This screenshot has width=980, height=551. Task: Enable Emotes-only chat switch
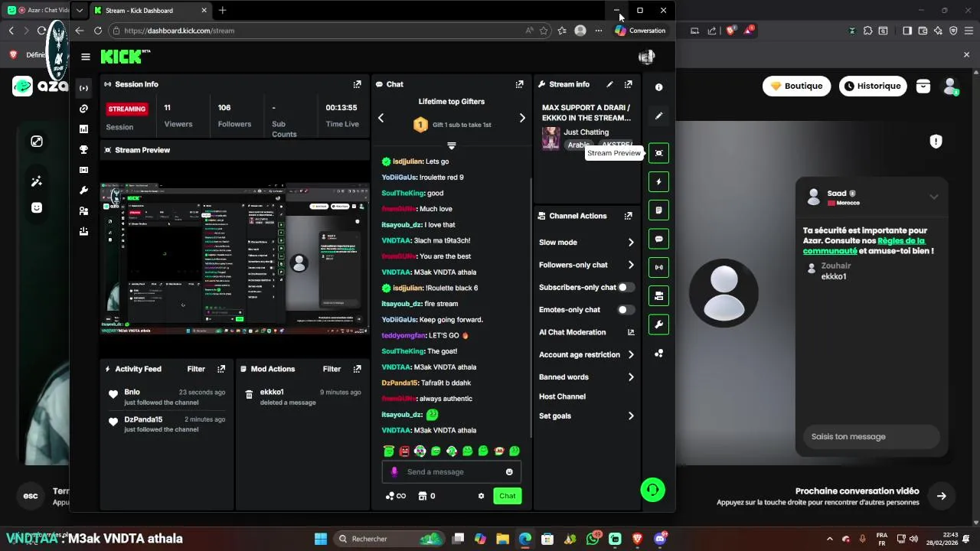[x=626, y=310]
